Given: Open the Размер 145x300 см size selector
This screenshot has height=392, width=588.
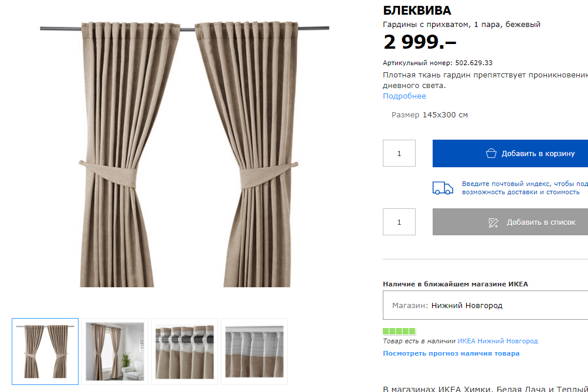Looking at the screenshot, I should click(429, 115).
